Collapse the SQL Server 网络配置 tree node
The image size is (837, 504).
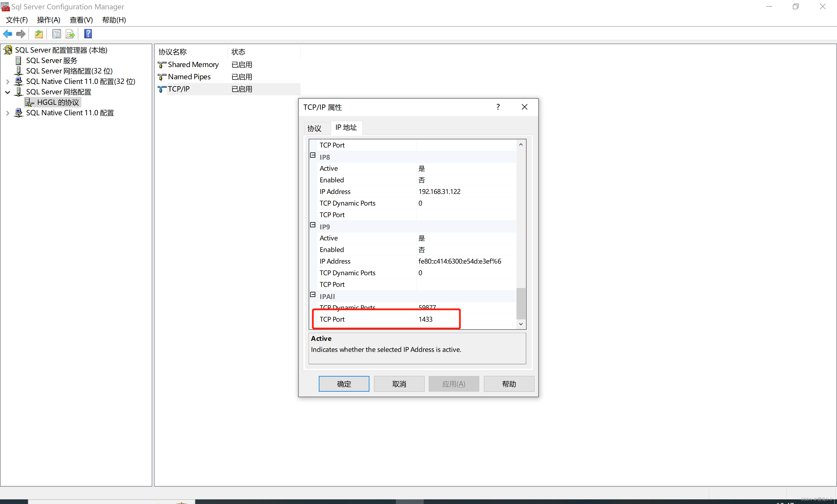click(x=8, y=92)
